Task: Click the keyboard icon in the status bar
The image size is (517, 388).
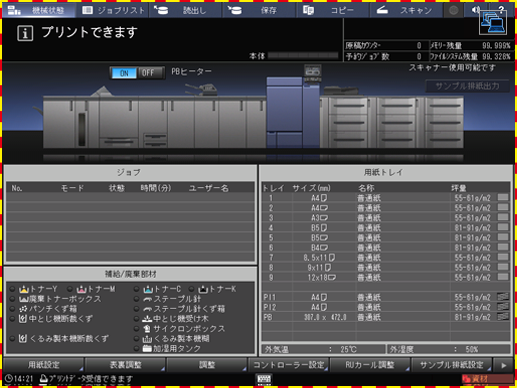Action: (264, 379)
